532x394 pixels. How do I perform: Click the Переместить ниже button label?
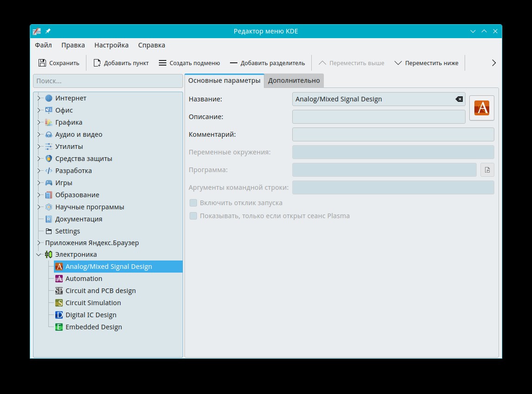coord(432,63)
